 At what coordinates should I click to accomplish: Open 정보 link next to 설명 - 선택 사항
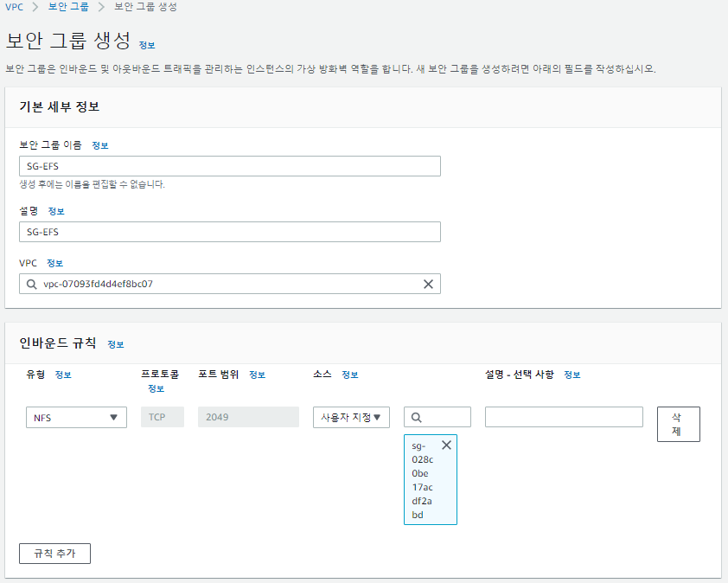click(572, 375)
